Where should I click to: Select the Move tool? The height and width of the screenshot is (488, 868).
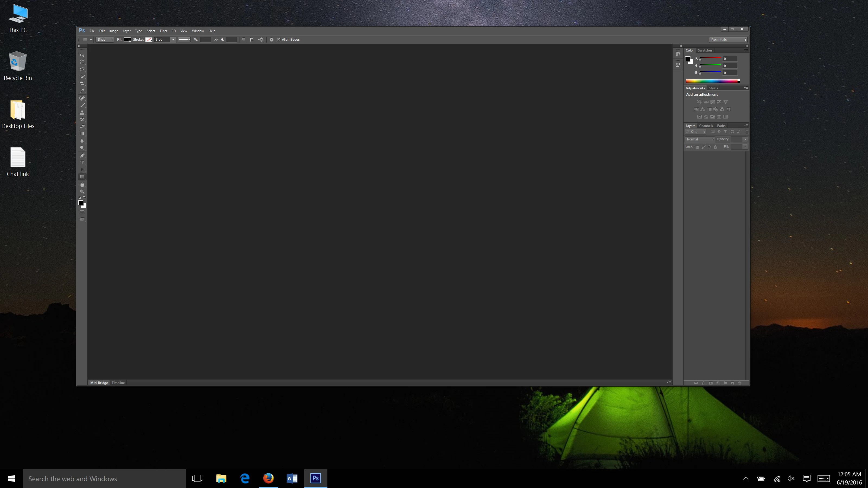click(x=82, y=55)
